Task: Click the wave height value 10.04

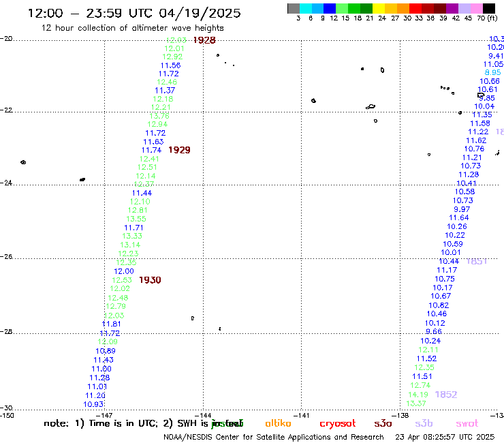Action: (x=484, y=106)
